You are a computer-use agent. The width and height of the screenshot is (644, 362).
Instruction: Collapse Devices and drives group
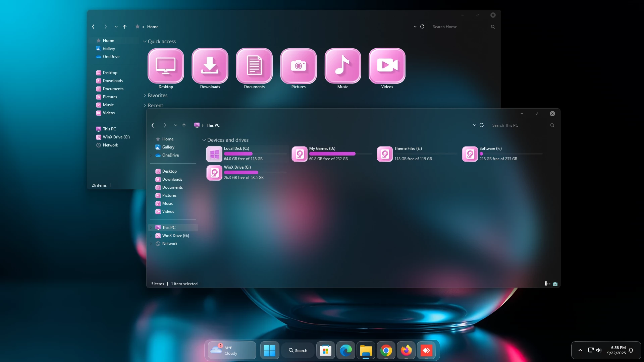click(x=204, y=140)
